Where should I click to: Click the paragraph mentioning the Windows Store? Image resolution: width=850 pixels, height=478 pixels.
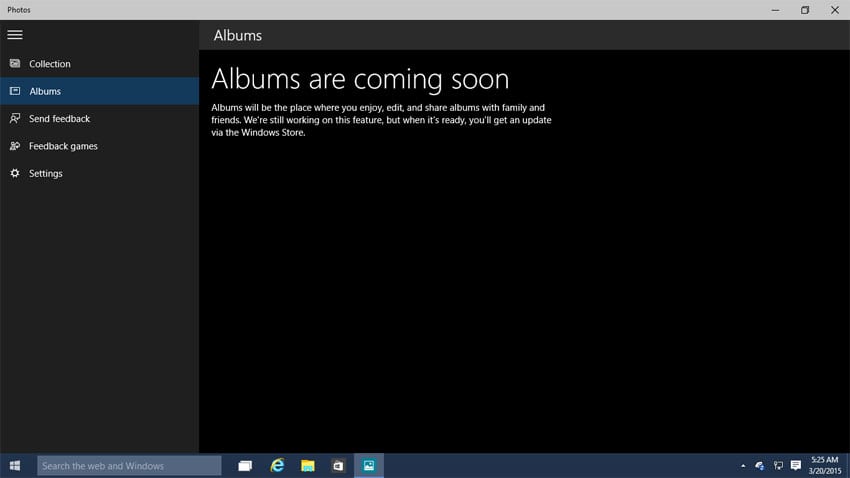(x=381, y=120)
